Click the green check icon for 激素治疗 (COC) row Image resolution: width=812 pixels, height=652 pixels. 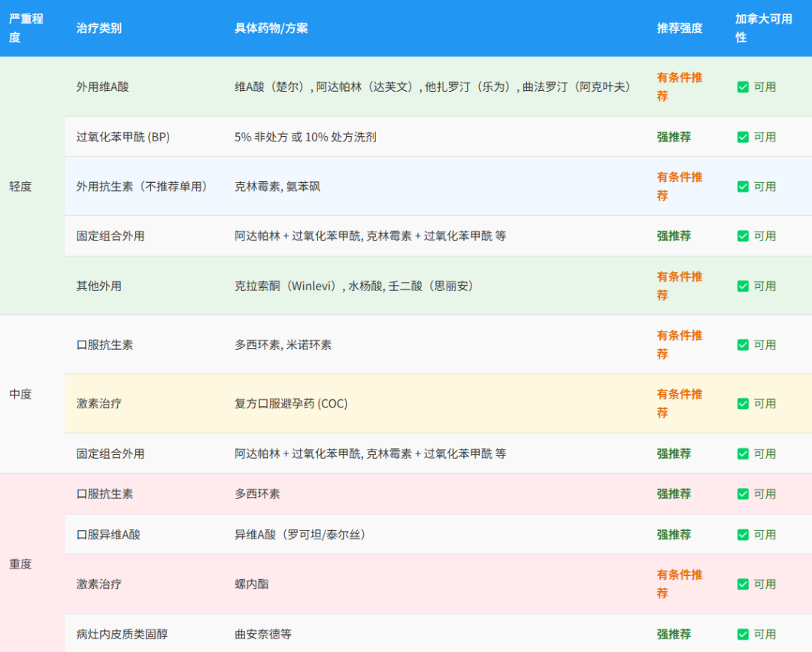coord(743,404)
